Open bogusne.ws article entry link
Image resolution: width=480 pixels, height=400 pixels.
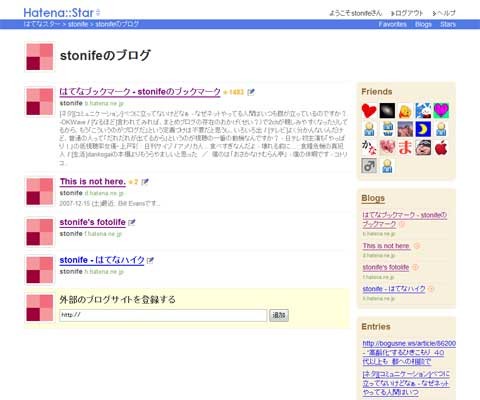pos(409,353)
